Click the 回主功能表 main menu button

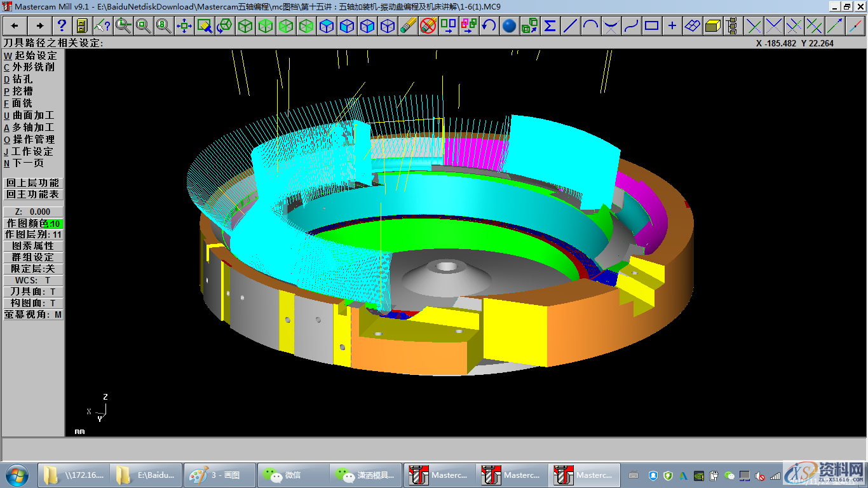pos(33,194)
